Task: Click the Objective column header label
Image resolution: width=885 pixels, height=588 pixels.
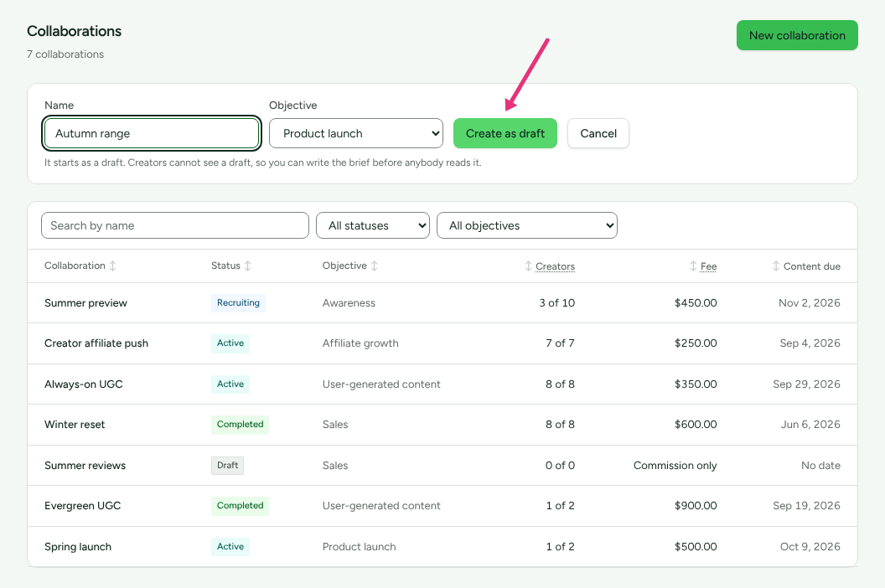Action: point(344,266)
